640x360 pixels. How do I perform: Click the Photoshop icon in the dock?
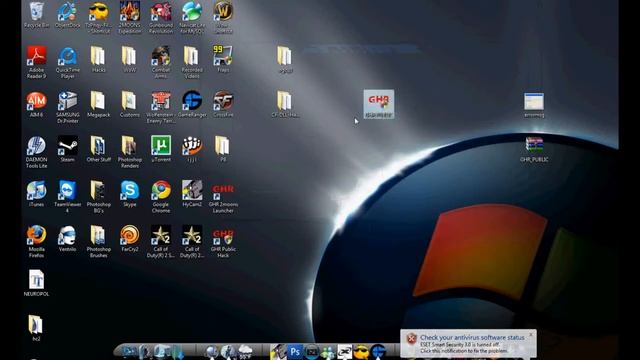pyautogui.click(x=295, y=351)
